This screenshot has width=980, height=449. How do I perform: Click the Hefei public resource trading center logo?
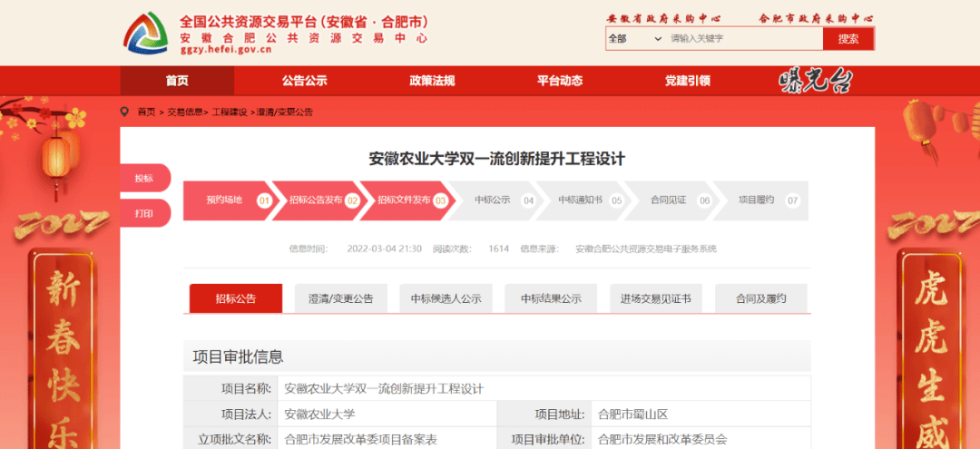[145, 33]
